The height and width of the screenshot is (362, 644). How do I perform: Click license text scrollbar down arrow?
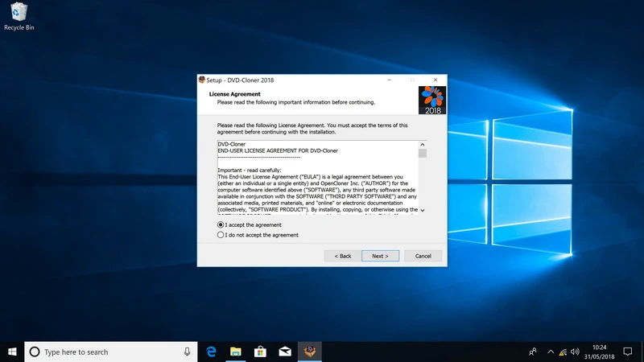point(422,210)
